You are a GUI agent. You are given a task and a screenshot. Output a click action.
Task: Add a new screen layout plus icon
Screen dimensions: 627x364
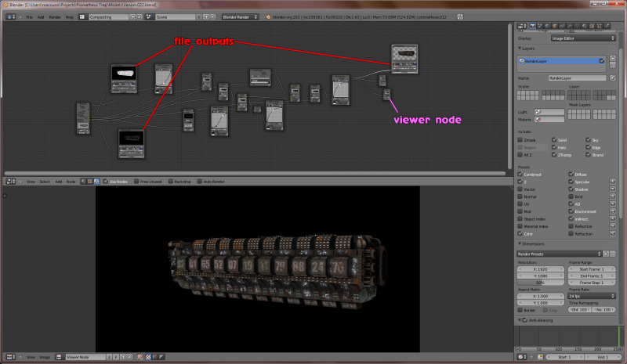(132, 16)
